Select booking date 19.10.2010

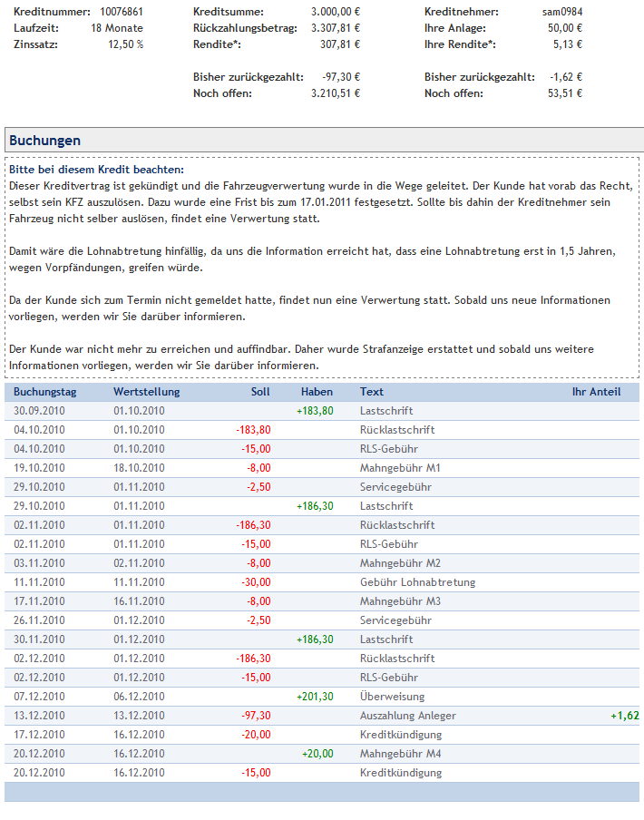point(39,467)
